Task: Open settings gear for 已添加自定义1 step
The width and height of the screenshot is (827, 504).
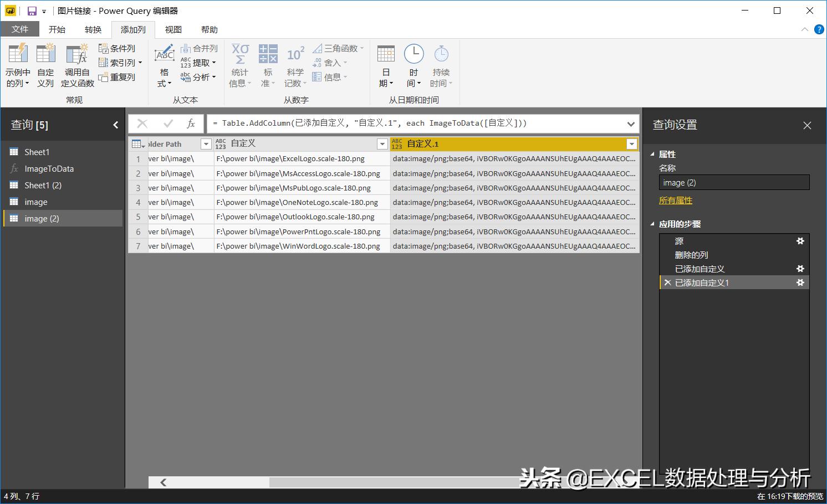Action: 800,282
